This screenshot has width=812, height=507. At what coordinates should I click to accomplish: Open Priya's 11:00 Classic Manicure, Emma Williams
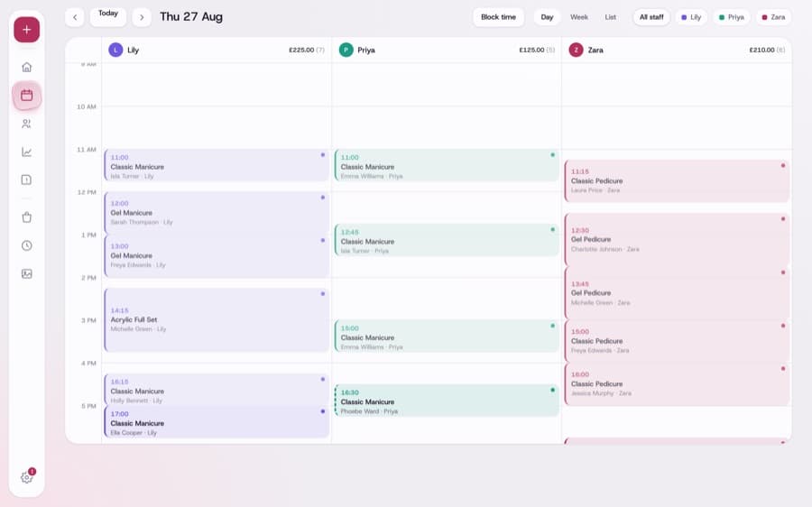[x=447, y=166]
